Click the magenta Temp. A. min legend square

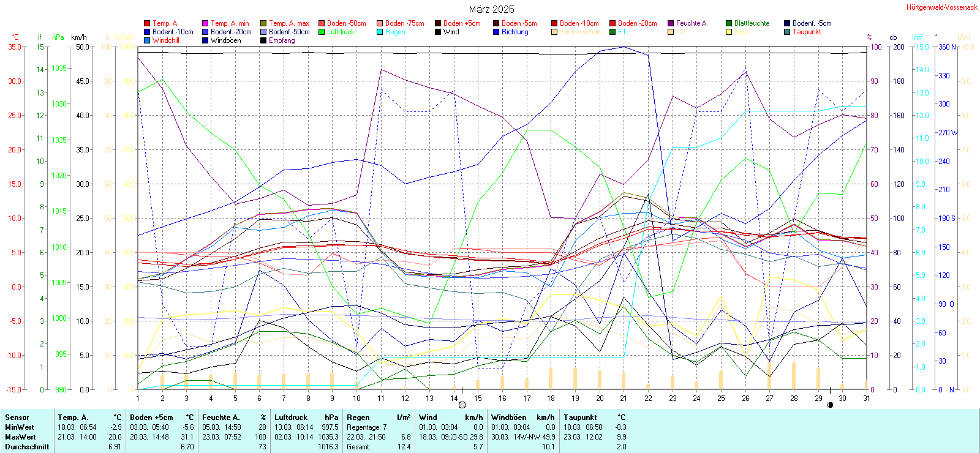click(205, 23)
